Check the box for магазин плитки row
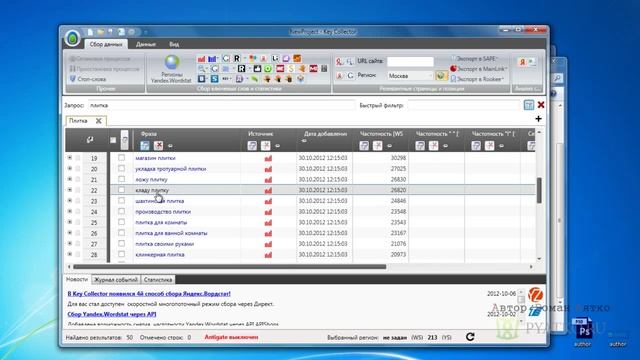 click(x=121, y=158)
